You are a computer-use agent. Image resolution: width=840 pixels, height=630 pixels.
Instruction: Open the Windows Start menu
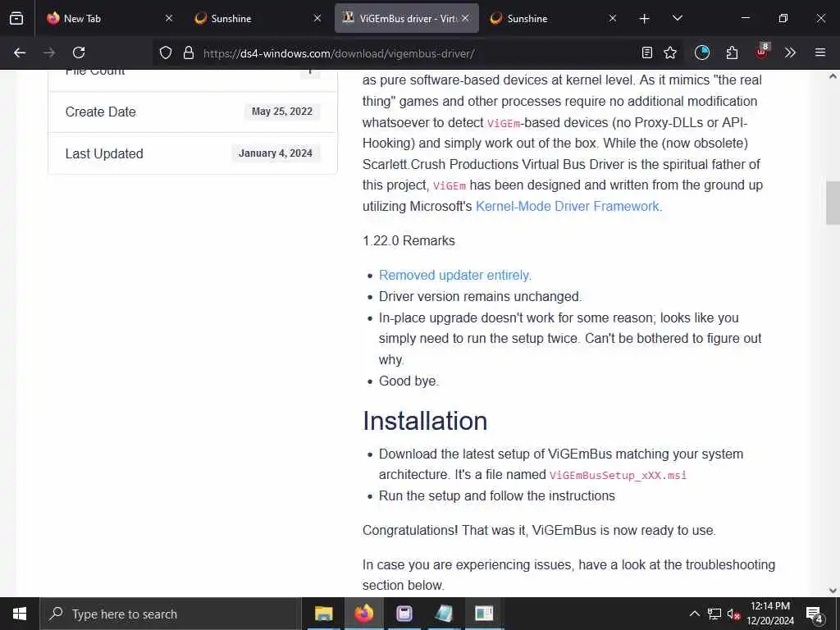pos(20,614)
